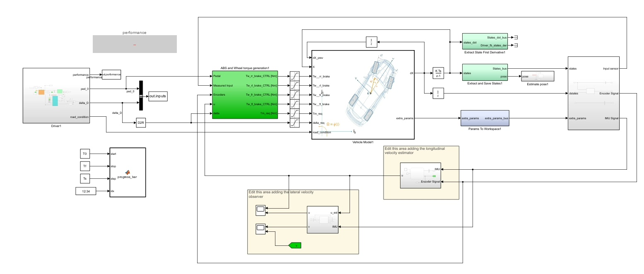This screenshot has height=274, width=644.
Task: Click the saturation block feeding Tw__rl_brake
Action: pyautogui.click(x=295, y=85)
